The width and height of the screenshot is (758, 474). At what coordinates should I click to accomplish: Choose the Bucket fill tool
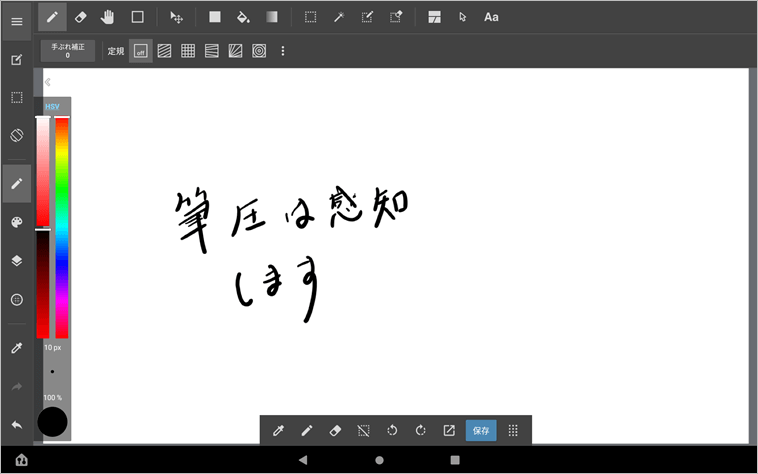[x=243, y=17]
